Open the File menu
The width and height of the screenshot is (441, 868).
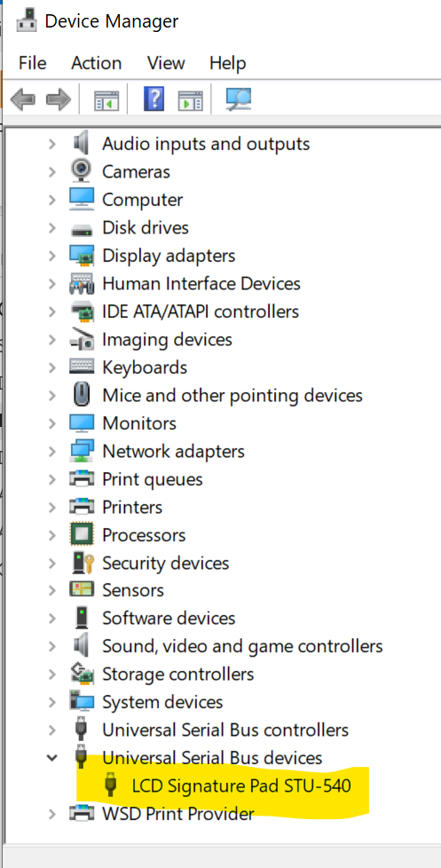pyautogui.click(x=32, y=62)
